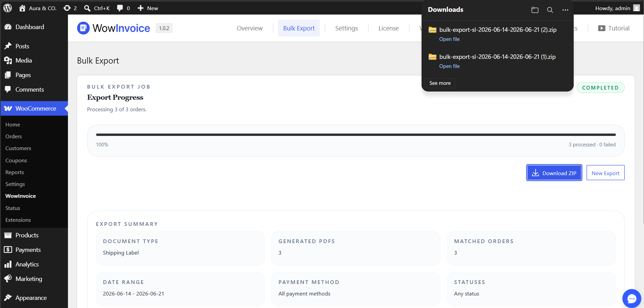644x308 pixels.
Task: Click the zip icon for bulk-export (1).zip
Action: tap(432, 57)
